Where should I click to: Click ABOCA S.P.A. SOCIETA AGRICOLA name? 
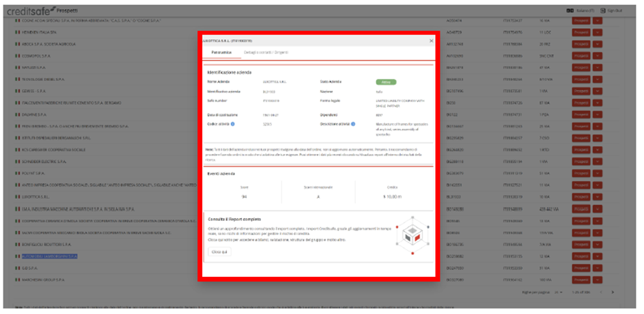point(49,44)
